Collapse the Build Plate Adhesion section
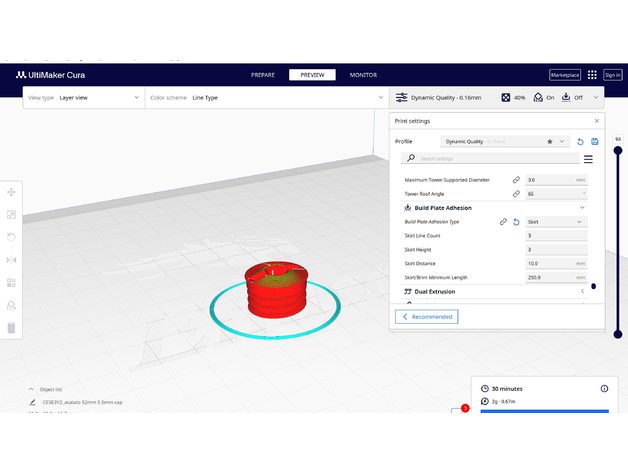 (x=582, y=208)
